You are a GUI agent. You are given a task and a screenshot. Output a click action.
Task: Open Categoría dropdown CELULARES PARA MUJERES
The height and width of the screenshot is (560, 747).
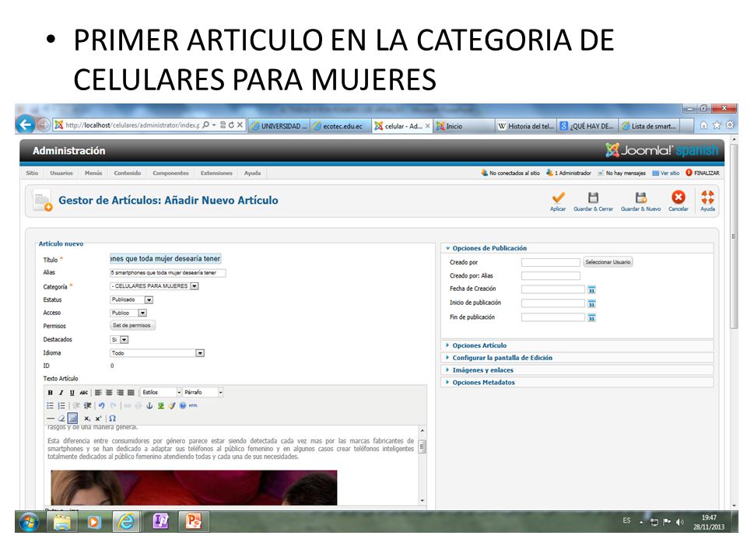click(154, 286)
